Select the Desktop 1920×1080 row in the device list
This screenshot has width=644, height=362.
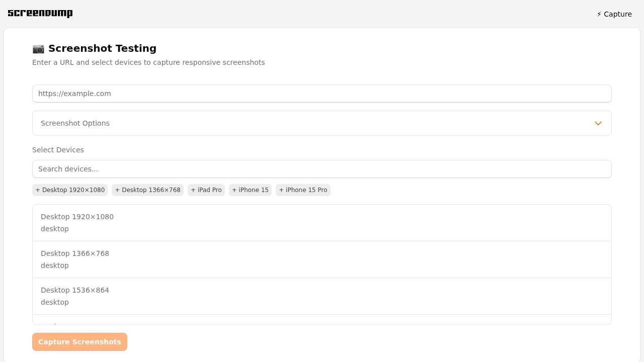[x=322, y=223]
